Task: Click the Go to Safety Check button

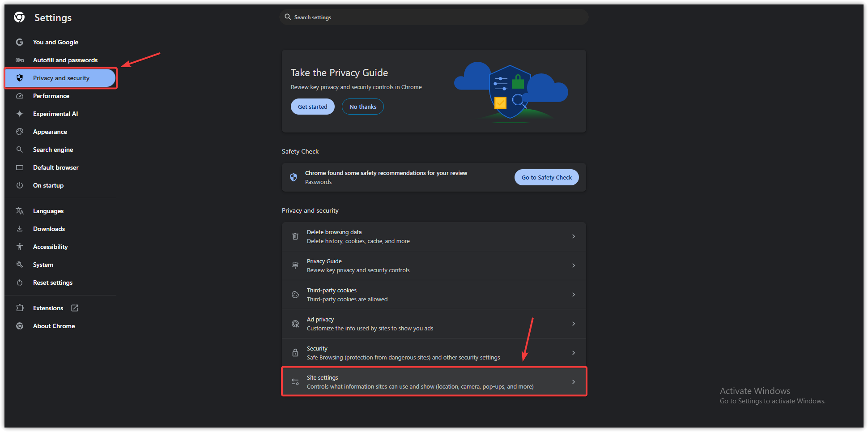Action: point(546,177)
